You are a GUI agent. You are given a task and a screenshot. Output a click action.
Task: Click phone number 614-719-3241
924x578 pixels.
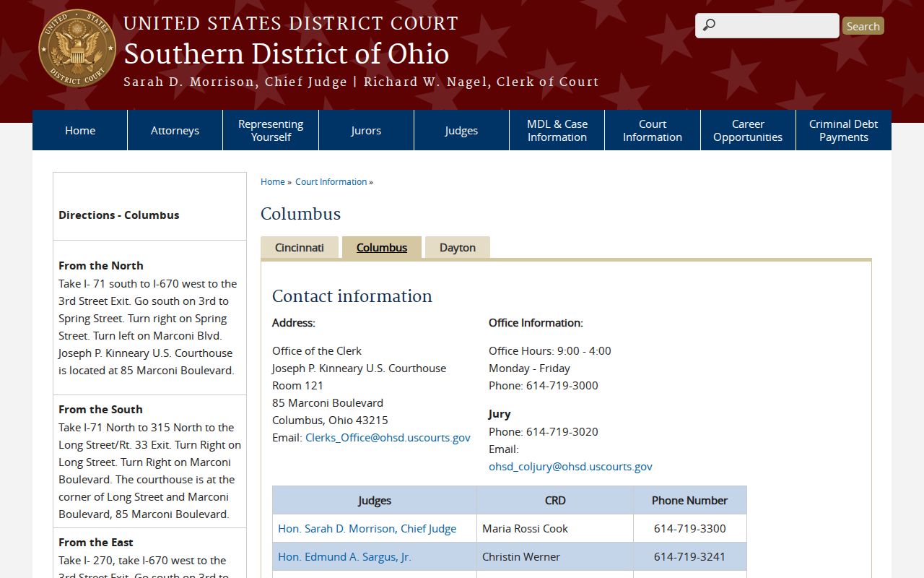(x=690, y=556)
